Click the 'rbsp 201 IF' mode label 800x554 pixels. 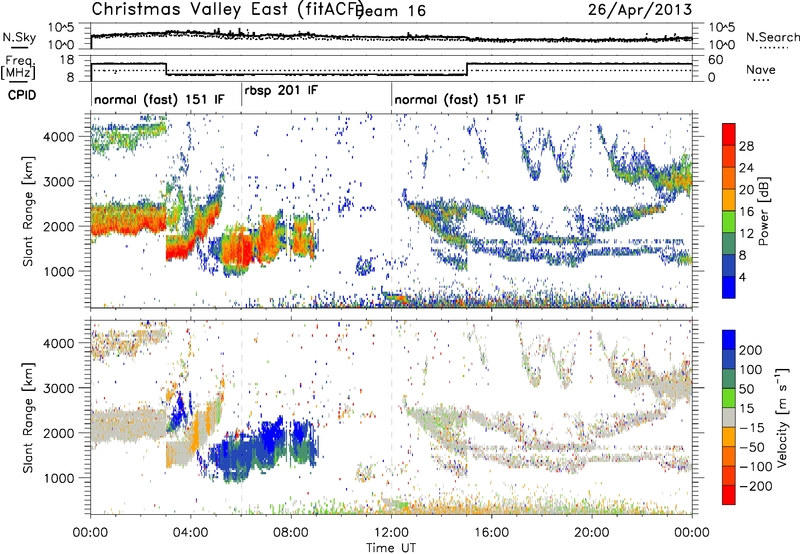tap(281, 90)
